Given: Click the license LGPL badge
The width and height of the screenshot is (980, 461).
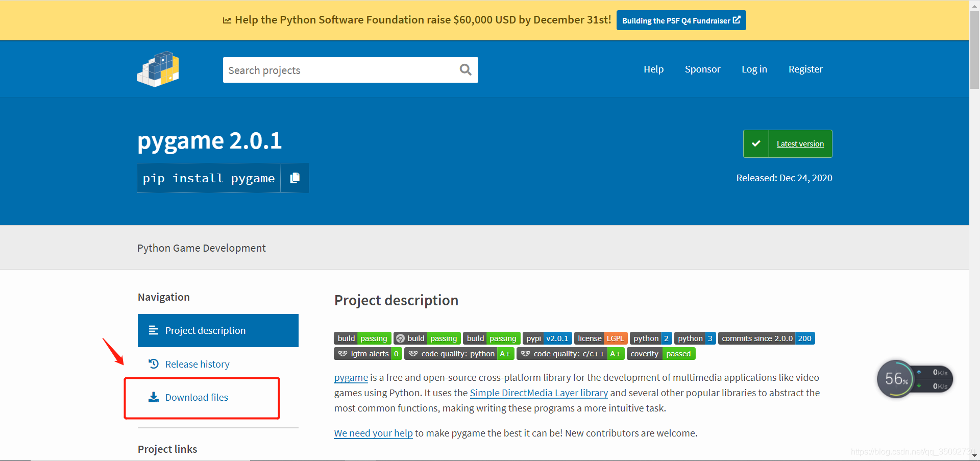Looking at the screenshot, I should [x=601, y=338].
